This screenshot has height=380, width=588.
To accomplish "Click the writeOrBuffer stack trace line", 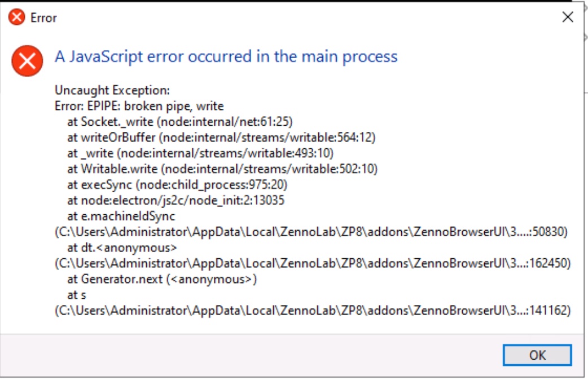I will click(x=221, y=138).
